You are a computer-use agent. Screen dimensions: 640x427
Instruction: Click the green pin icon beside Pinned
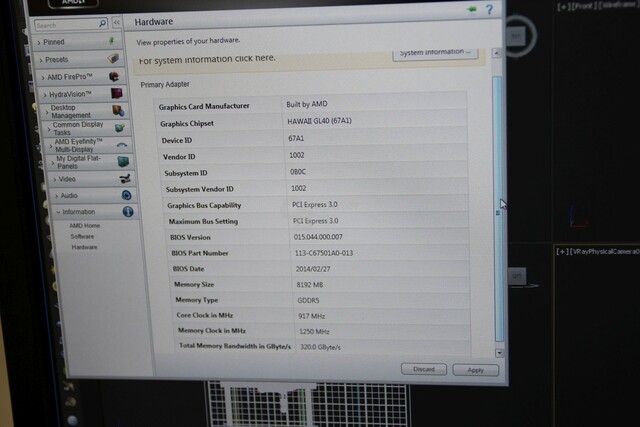111,40
